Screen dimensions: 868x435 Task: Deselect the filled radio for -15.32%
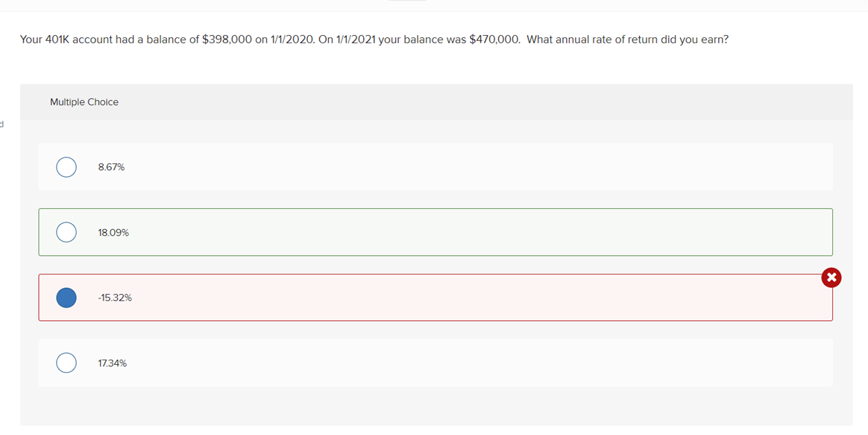point(66,297)
